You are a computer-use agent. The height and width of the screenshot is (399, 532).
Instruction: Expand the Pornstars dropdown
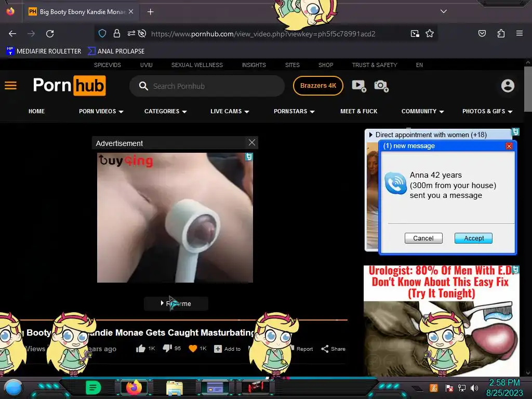pyautogui.click(x=294, y=111)
